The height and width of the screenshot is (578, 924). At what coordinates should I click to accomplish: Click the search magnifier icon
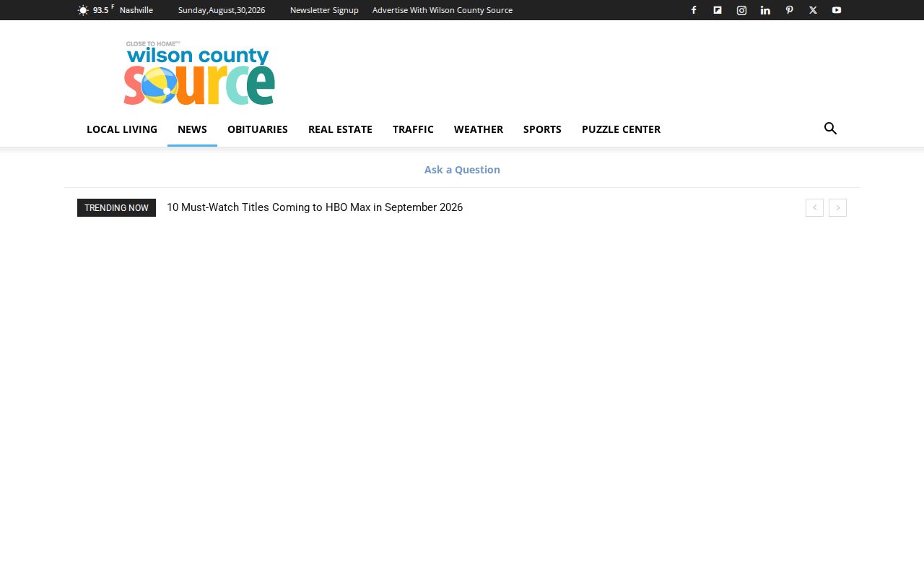(831, 129)
